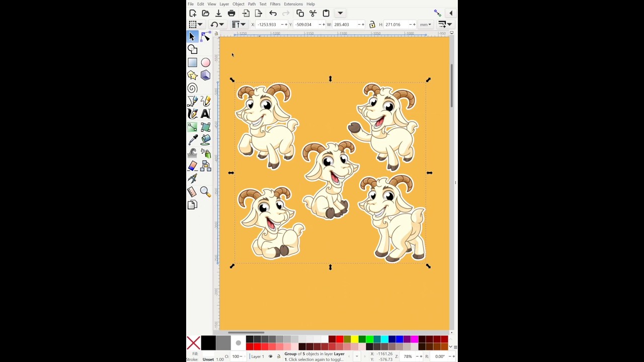The width and height of the screenshot is (644, 362).
Task: Select the 3D Box tool
Action: pyautogui.click(x=205, y=75)
